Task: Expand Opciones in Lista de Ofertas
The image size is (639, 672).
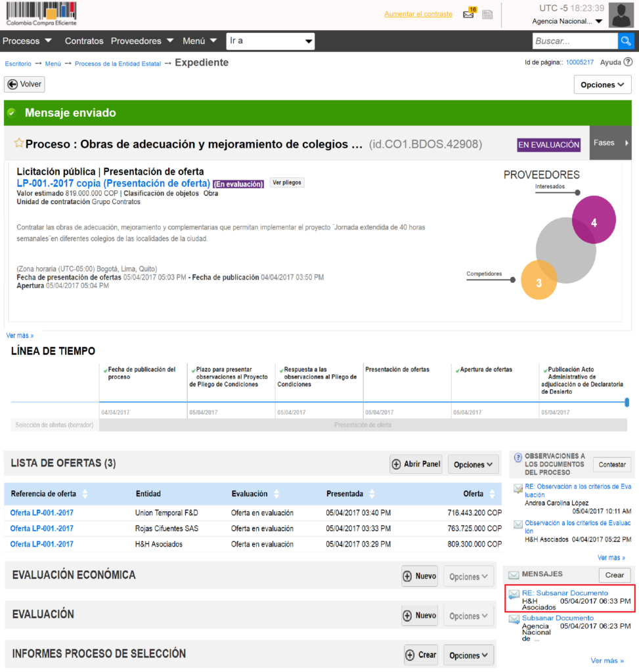Action: point(474,465)
